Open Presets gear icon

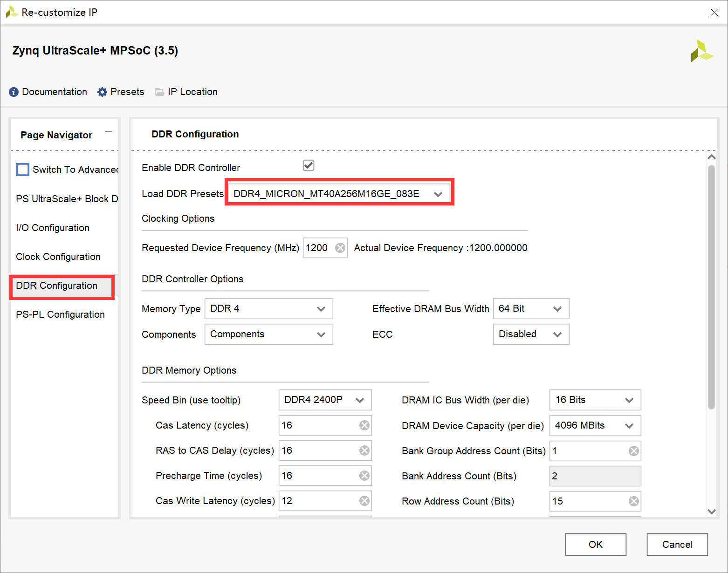click(102, 92)
